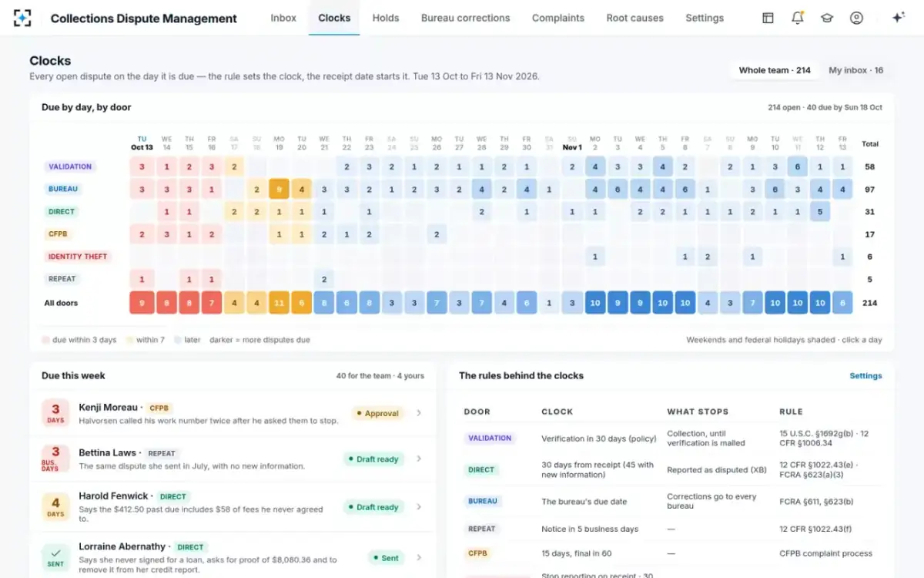Viewport: 924px width, 578px height.
Task: Select the Bureau cell showing 9 on Mon 19
Action: point(279,189)
